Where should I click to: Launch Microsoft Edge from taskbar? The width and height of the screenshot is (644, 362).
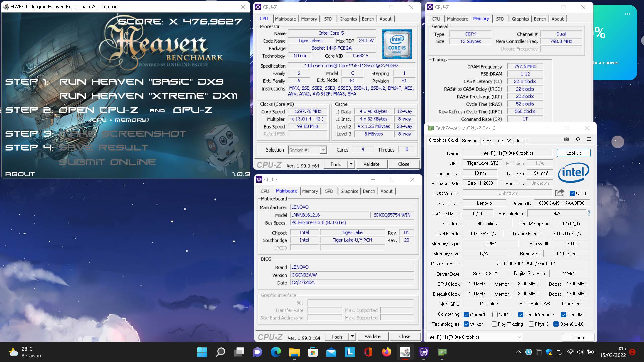point(276,352)
